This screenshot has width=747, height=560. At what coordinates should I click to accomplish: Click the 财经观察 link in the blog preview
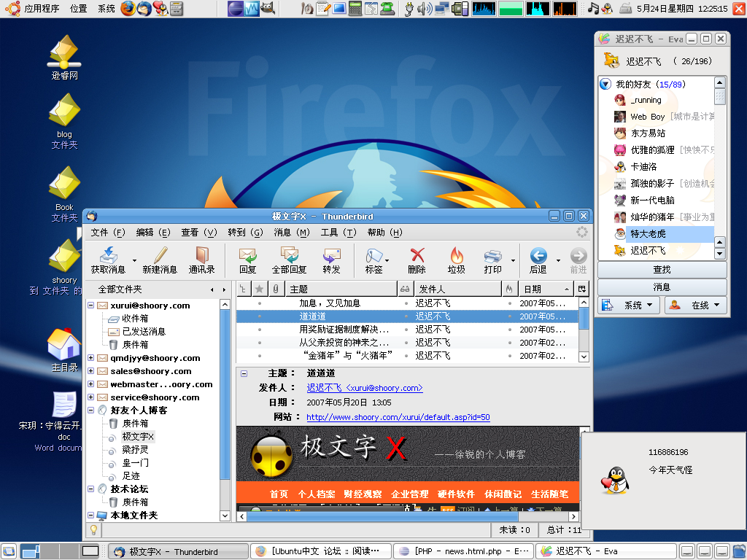coord(363,494)
